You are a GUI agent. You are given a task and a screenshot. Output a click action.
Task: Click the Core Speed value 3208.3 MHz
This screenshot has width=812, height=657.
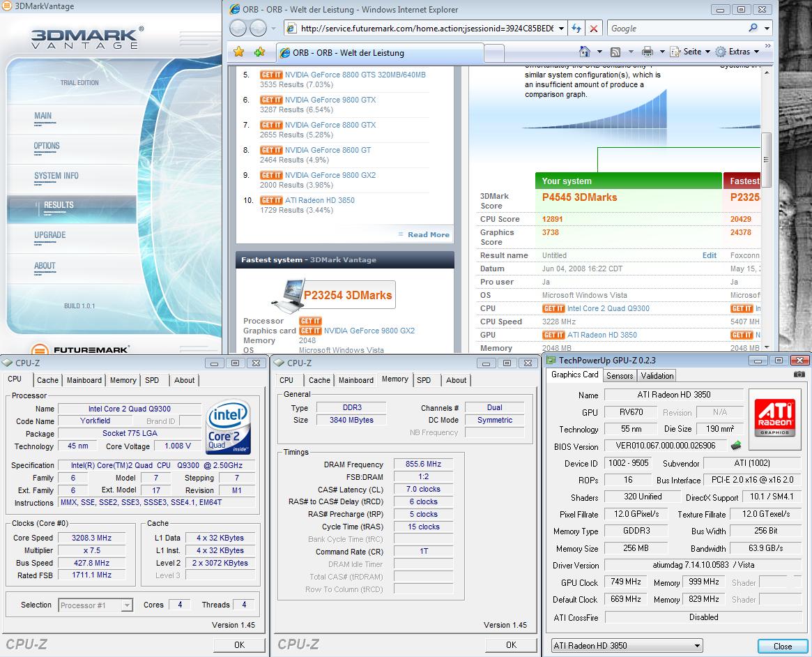[92, 538]
